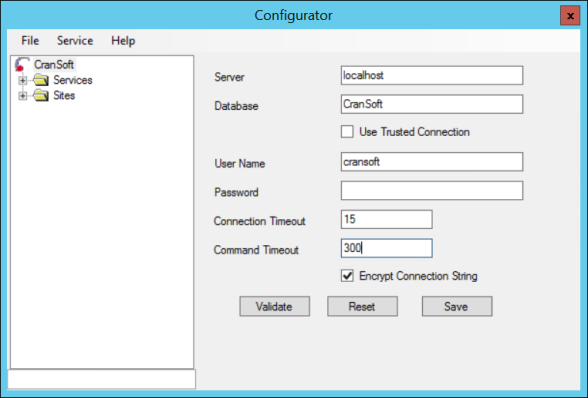Focus the Connection Timeout field
The height and width of the screenshot is (398, 588).
click(x=386, y=219)
